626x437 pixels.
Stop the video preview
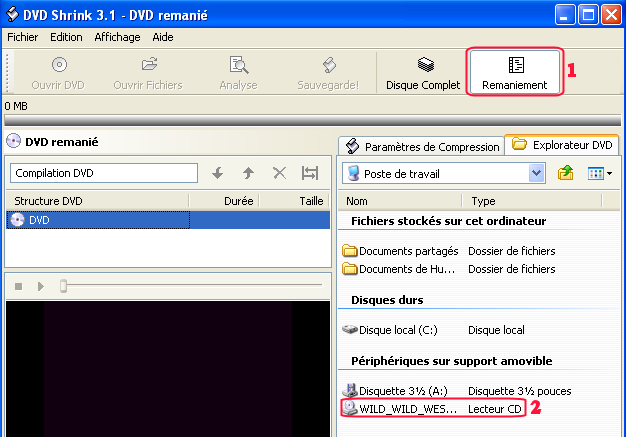(x=18, y=287)
